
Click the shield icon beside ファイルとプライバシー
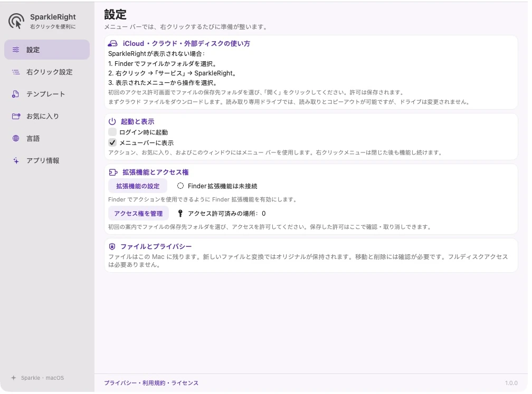(112, 246)
